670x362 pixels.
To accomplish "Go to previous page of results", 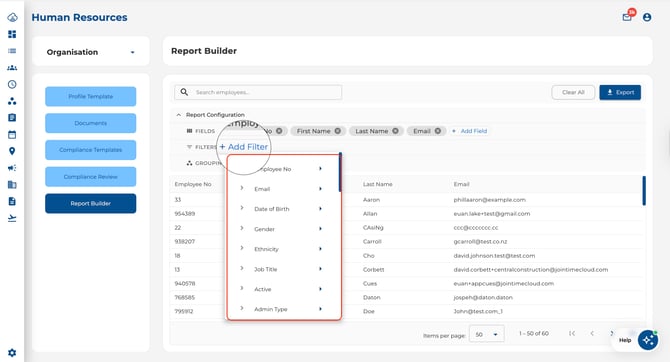I will (592, 333).
